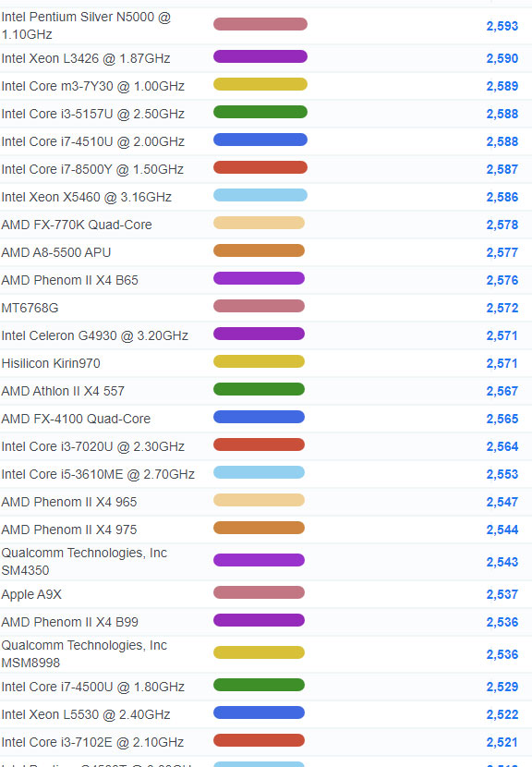The width and height of the screenshot is (532, 767).
Task: Click the score 2,521
Action: click(x=502, y=743)
